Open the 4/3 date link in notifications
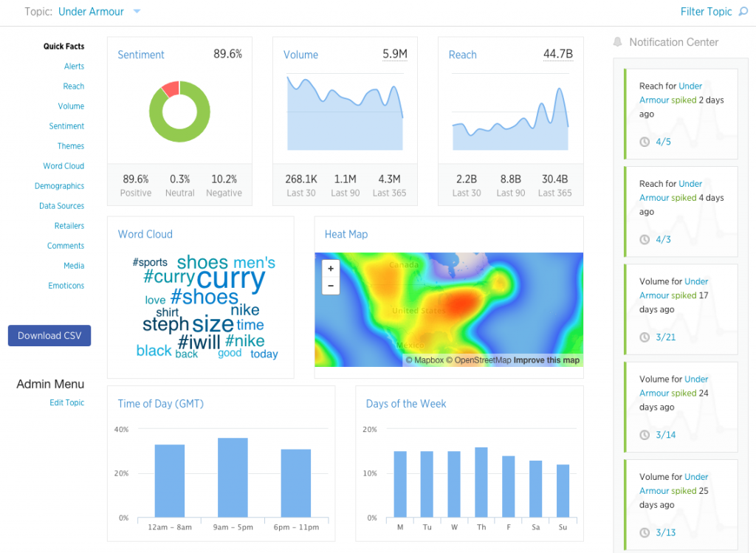 (663, 240)
